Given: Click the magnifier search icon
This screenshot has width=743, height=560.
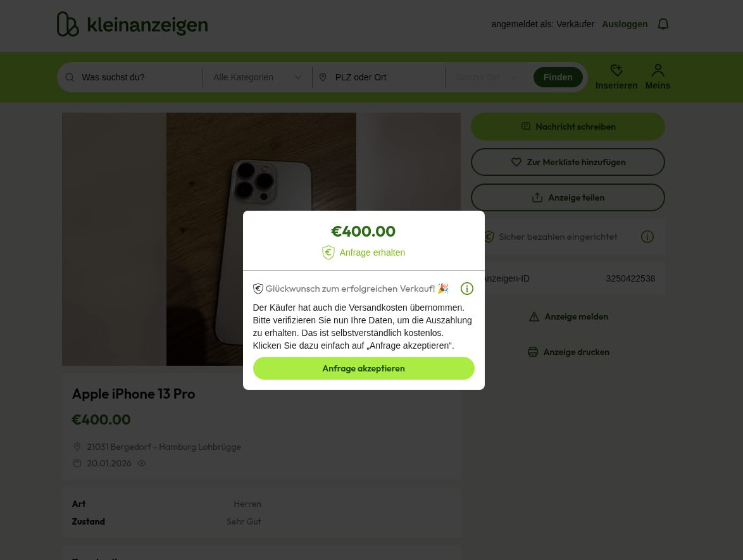Looking at the screenshot, I should pyautogui.click(x=70, y=77).
